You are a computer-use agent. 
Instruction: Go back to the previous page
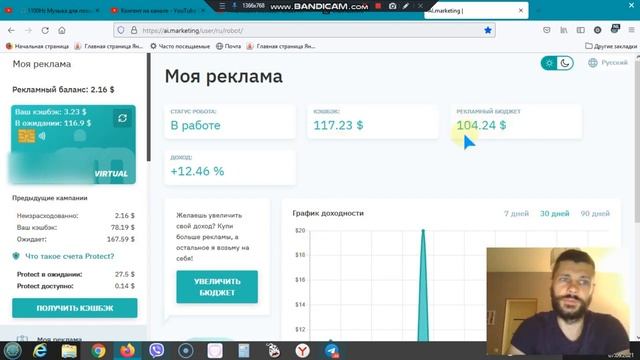coord(11,31)
